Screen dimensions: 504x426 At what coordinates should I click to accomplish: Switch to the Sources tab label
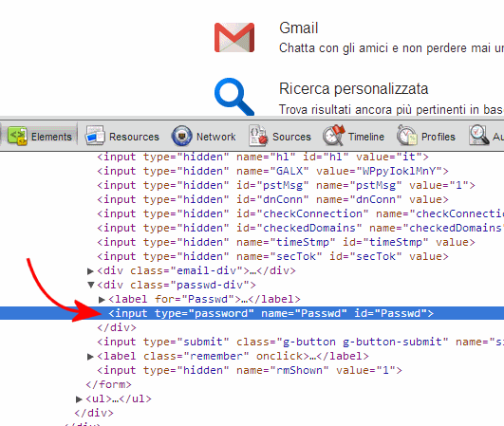tap(291, 137)
